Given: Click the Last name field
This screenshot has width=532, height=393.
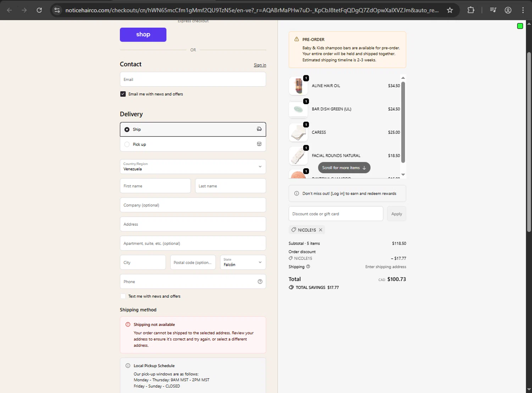Looking at the screenshot, I should tap(231, 186).
